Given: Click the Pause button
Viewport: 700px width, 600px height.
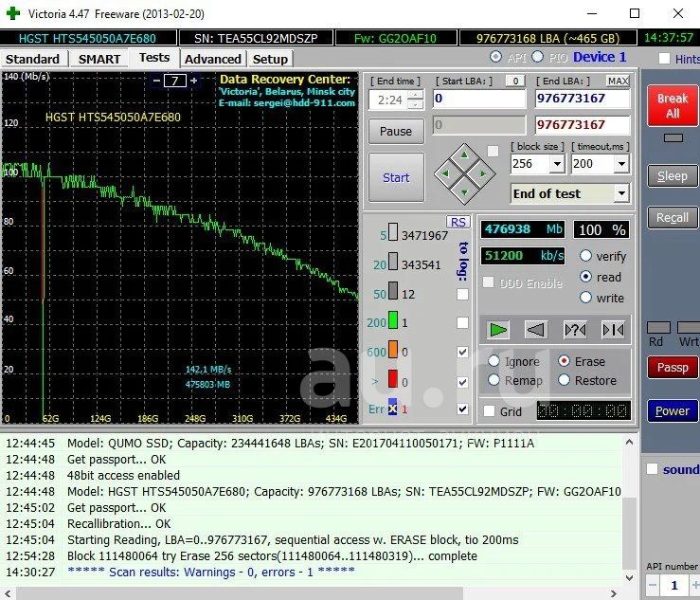Looking at the screenshot, I should (396, 132).
